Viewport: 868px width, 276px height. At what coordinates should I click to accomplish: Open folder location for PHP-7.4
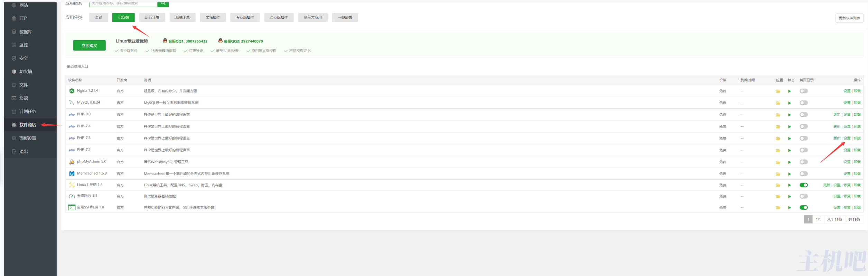click(x=778, y=127)
